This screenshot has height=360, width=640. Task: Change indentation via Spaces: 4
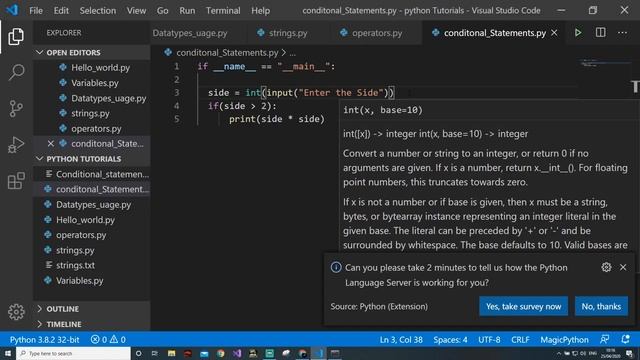click(450, 340)
